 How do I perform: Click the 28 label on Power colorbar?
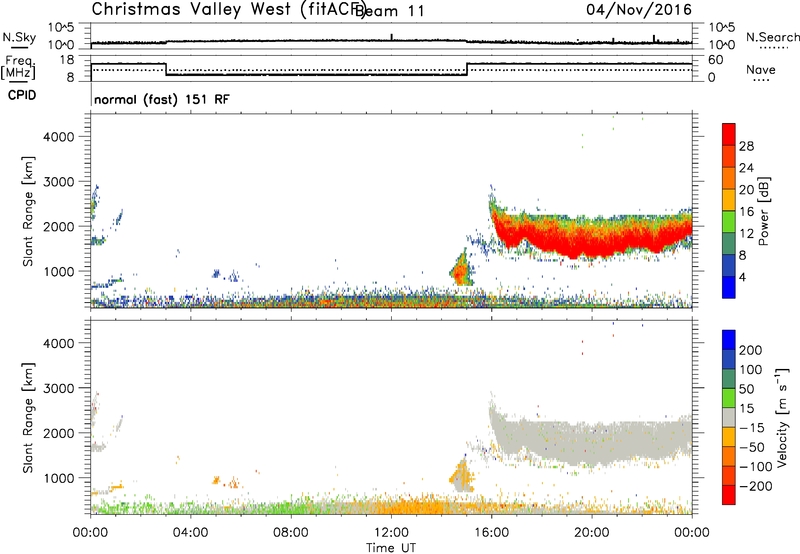click(x=746, y=146)
